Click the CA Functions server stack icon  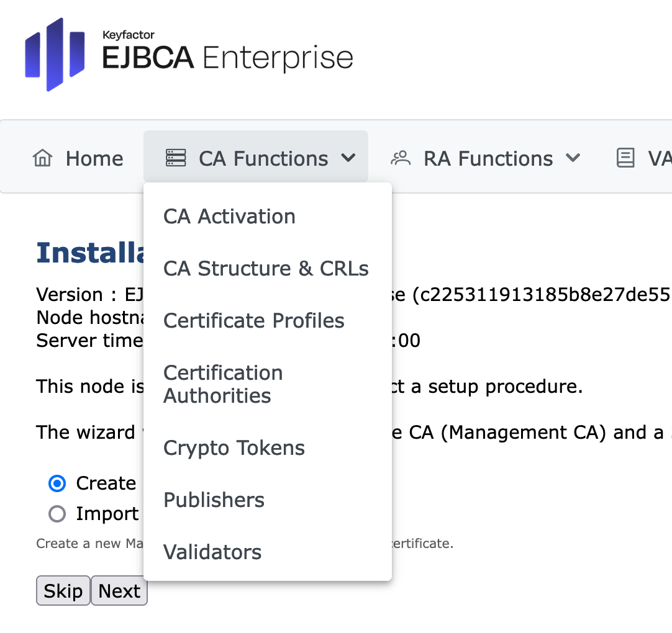pyautogui.click(x=176, y=158)
